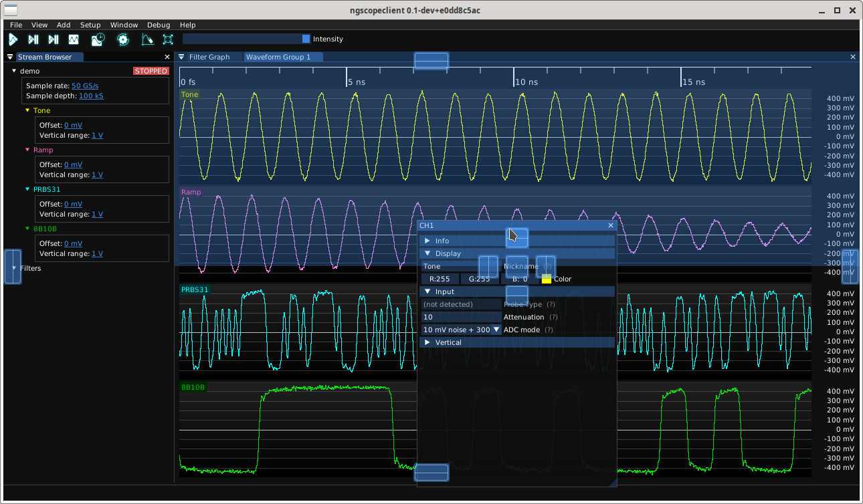This screenshot has width=863, height=504.
Task: Click the 10 ns mark on the timeline
Action: 526,82
